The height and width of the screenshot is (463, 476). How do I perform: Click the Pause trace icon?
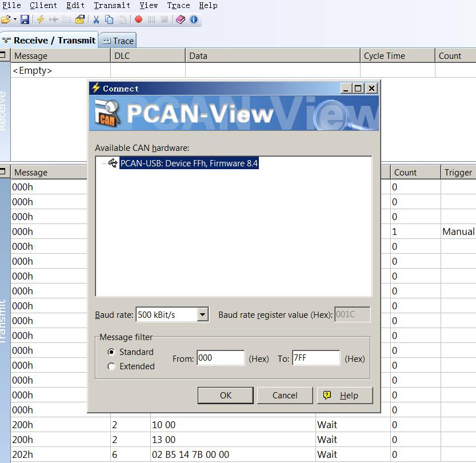[x=151, y=20]
